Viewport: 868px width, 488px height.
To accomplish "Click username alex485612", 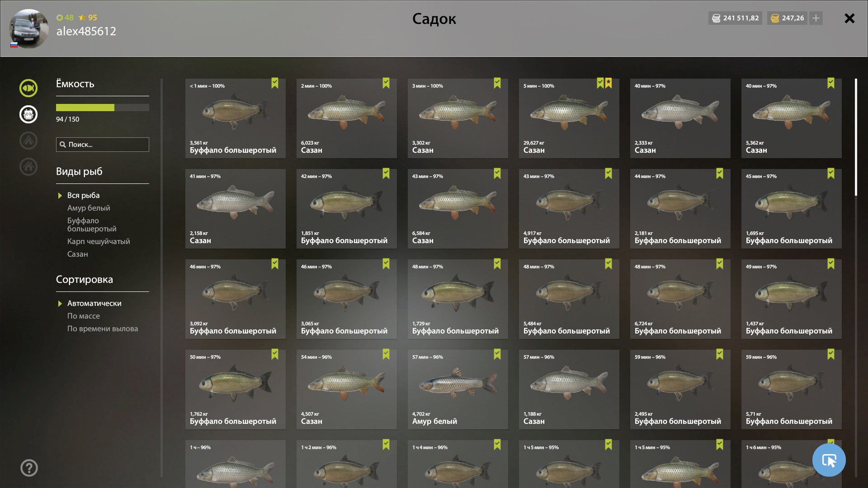I will (x=86, y=31).
